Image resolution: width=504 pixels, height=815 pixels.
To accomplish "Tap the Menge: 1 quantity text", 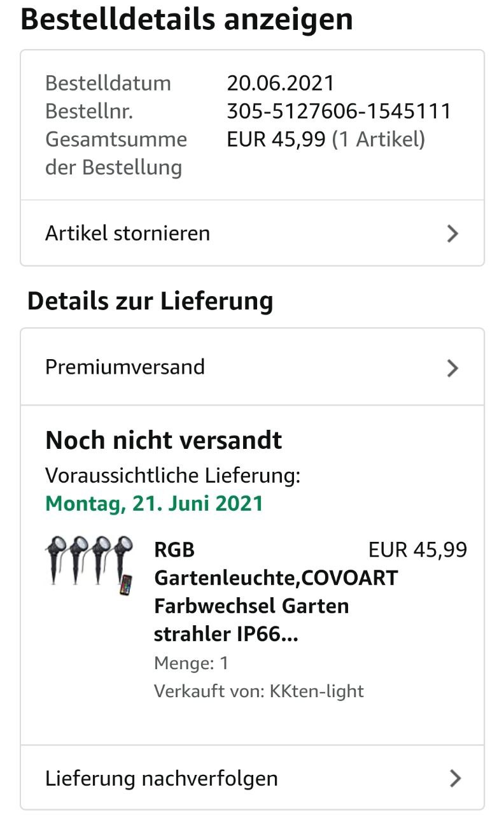I will (191, 663).
